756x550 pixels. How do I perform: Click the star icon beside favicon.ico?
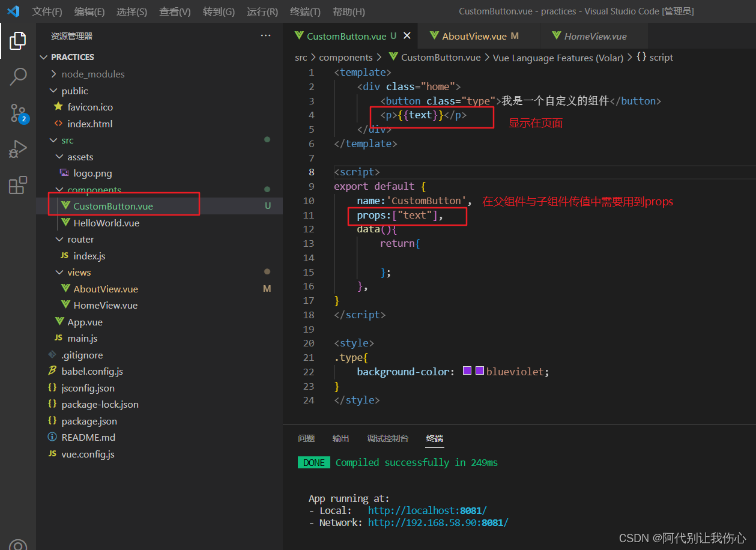(58, 107)
